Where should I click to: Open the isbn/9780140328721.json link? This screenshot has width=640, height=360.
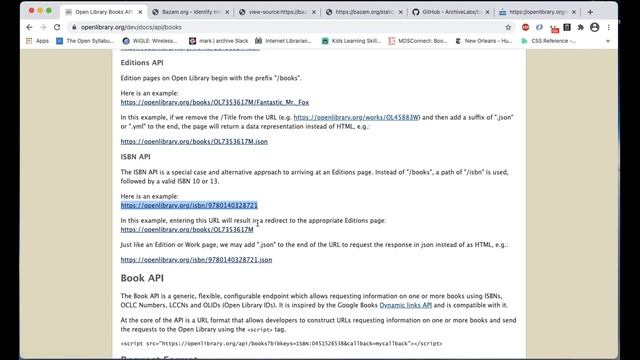pos(196,260)
